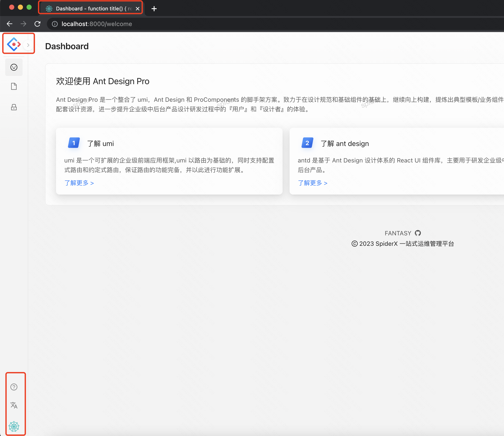The width and height of the screenshot is (504, 436).
Task: Click 了解更多 link under 了解 umi
Action: pos(79,183)
